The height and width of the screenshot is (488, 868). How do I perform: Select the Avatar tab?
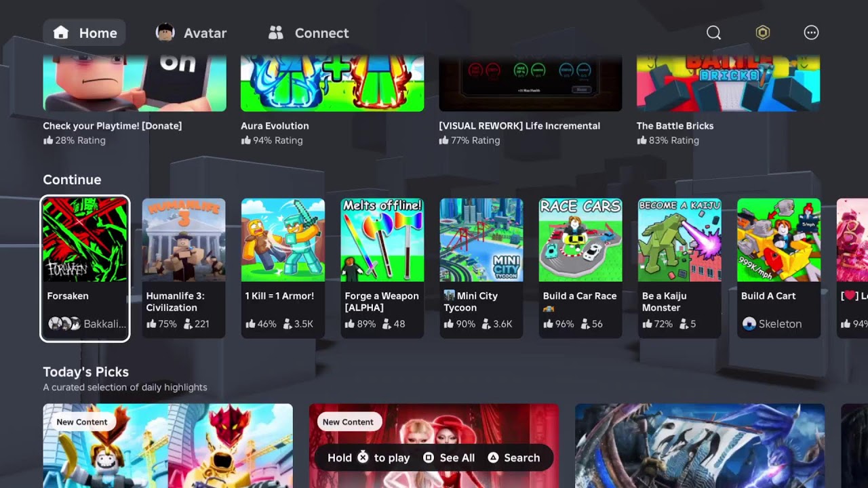191,33
